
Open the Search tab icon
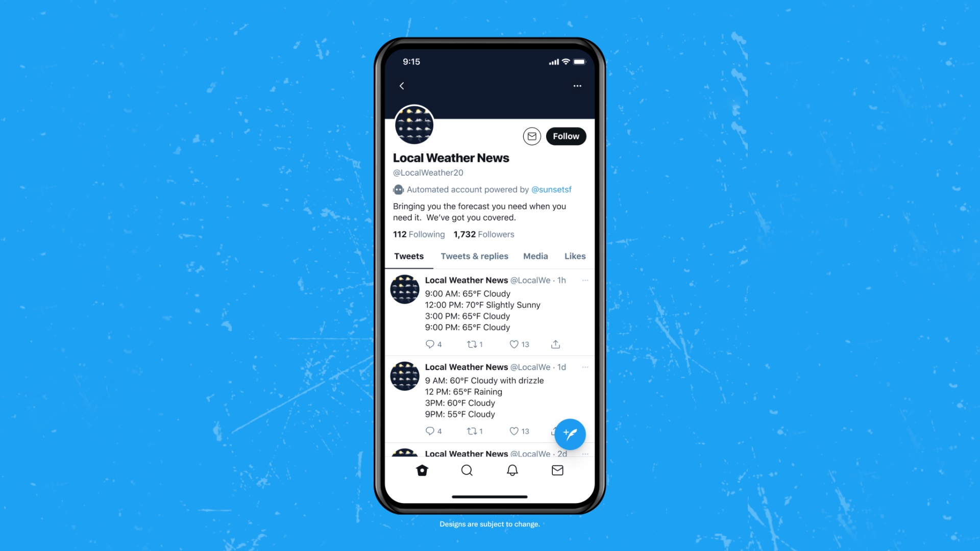pyautogui.click(x=467, y=469)
